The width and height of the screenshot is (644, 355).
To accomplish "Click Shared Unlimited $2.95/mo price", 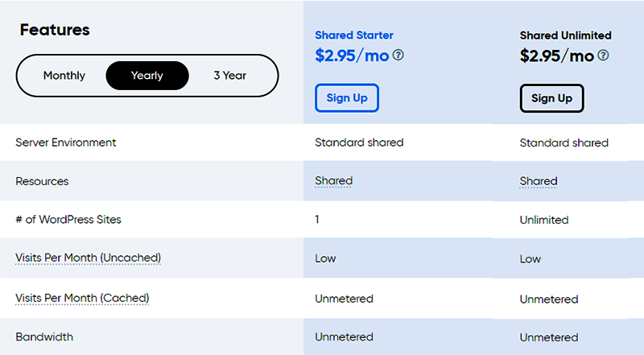I will [x=557, y=56].
